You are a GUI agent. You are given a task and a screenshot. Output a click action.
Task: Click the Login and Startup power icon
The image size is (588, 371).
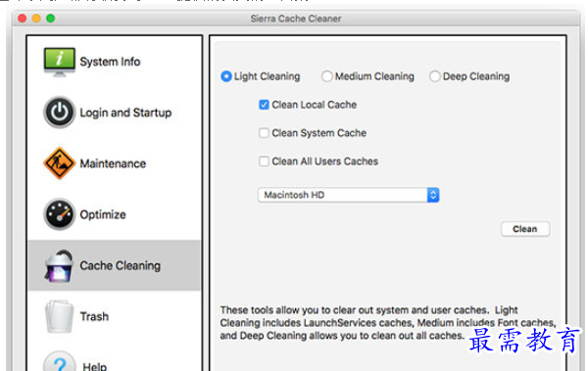(59, 113)
